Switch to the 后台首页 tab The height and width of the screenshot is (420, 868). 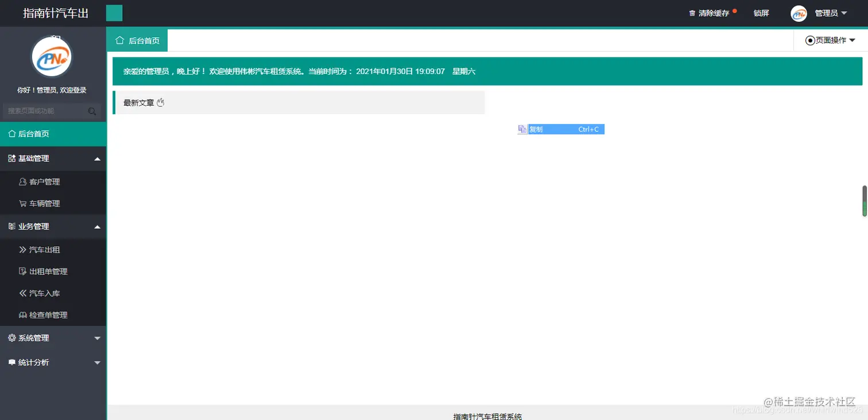tap(137, 40)
